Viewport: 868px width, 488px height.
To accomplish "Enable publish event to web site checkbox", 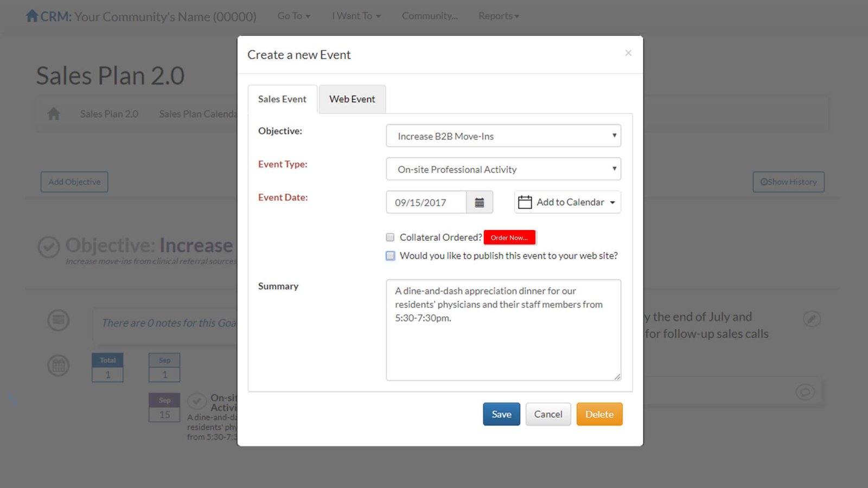I will 390,256.
